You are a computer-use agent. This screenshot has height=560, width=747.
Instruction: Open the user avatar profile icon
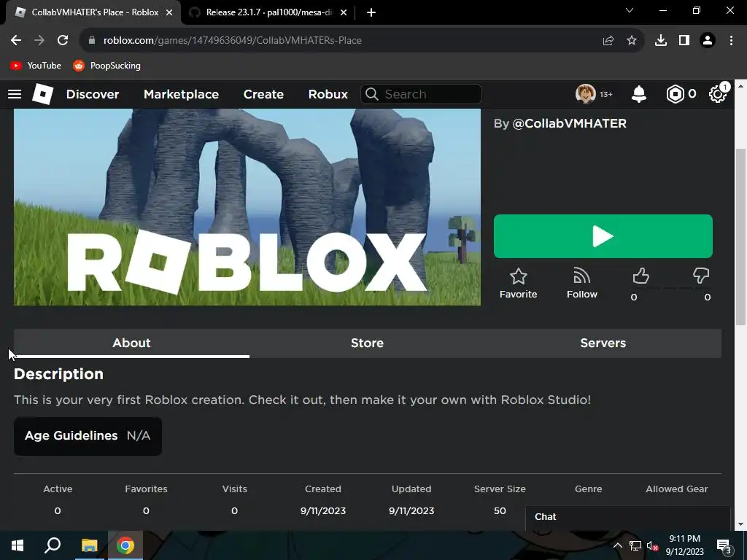click(585, 94)
